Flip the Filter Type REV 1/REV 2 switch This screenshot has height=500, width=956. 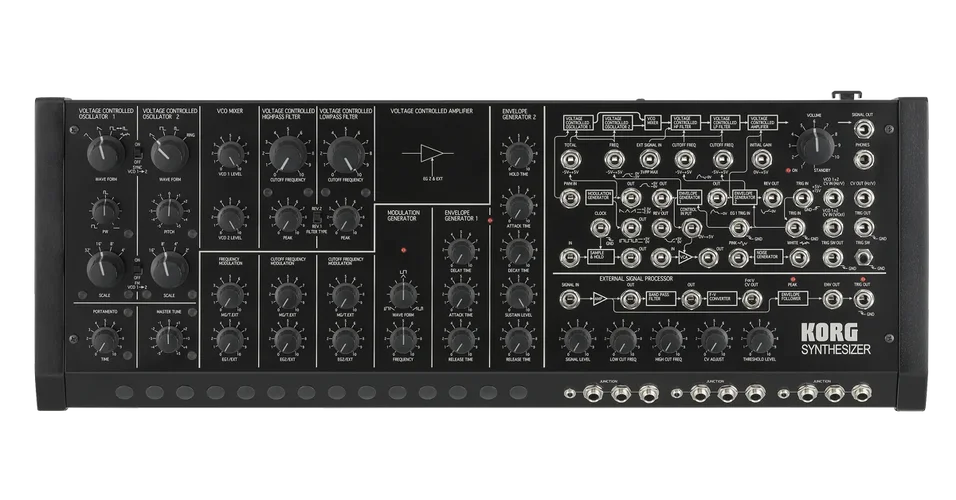(315, 218)
